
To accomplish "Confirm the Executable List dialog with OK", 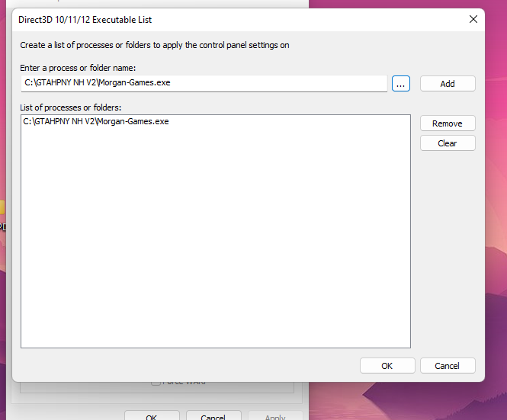I will click(387, 366).
